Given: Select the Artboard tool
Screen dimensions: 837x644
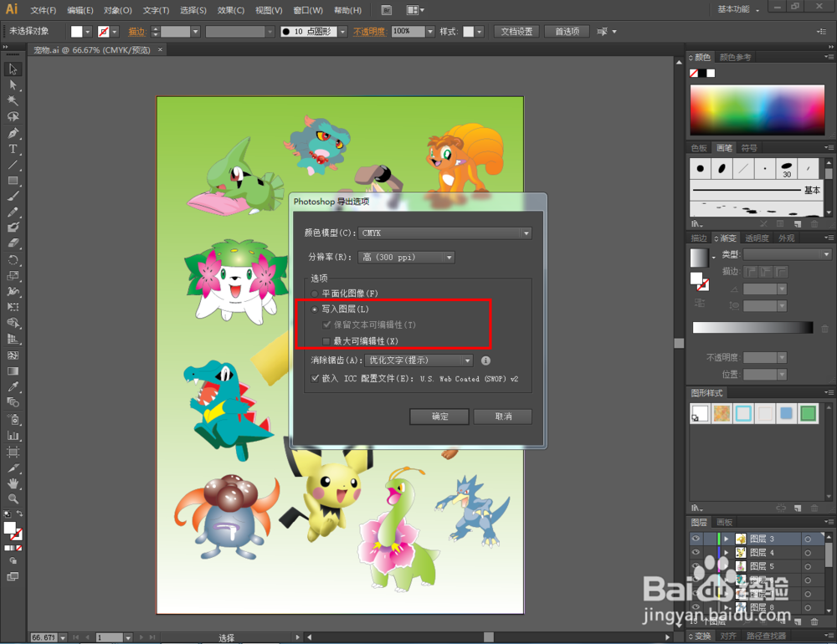Looking at the screenshot, I should tap(13, 452).
